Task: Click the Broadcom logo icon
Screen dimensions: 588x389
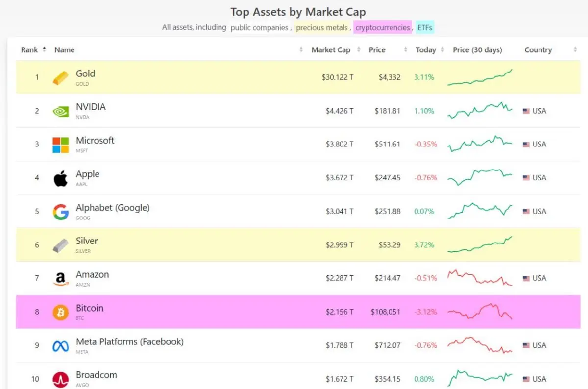Action: (x=61, y=379)
